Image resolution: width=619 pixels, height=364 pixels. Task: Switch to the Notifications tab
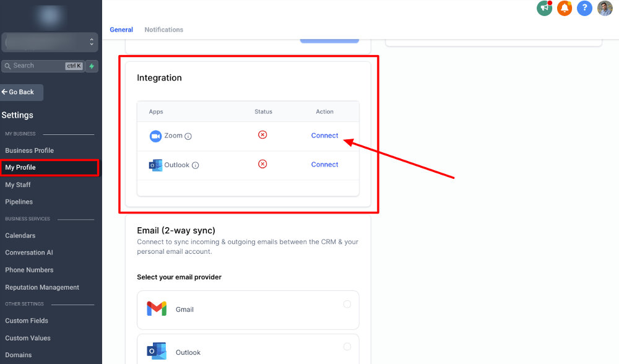click(x=163, y=30)
